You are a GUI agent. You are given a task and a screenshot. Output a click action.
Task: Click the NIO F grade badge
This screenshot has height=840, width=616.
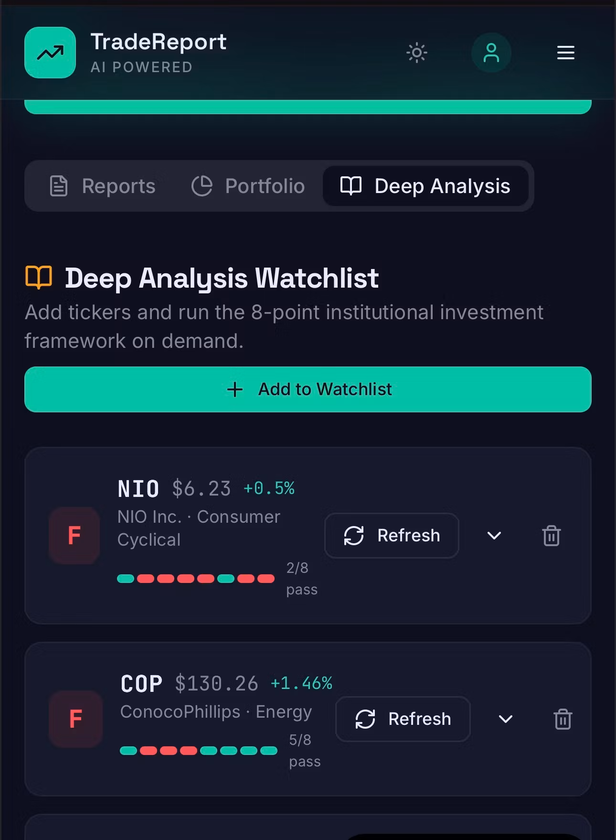(74, 536)
